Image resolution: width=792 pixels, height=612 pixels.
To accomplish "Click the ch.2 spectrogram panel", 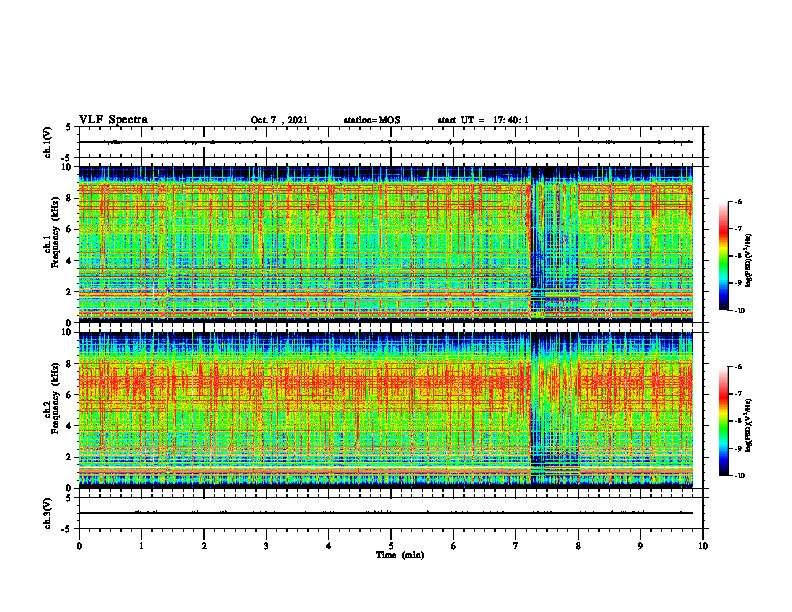I will (386, 410).
